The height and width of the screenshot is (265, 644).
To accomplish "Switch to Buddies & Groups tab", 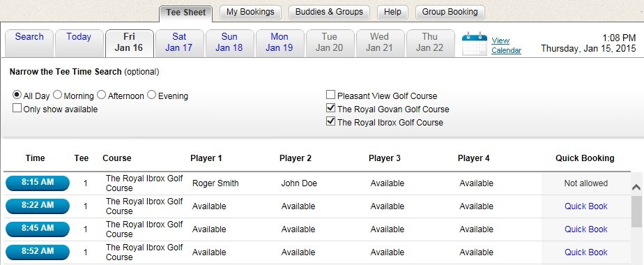I will (329, 12).
